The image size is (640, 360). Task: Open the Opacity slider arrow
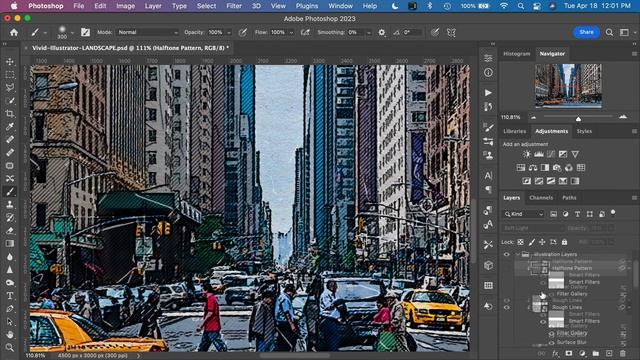[229, 32]
